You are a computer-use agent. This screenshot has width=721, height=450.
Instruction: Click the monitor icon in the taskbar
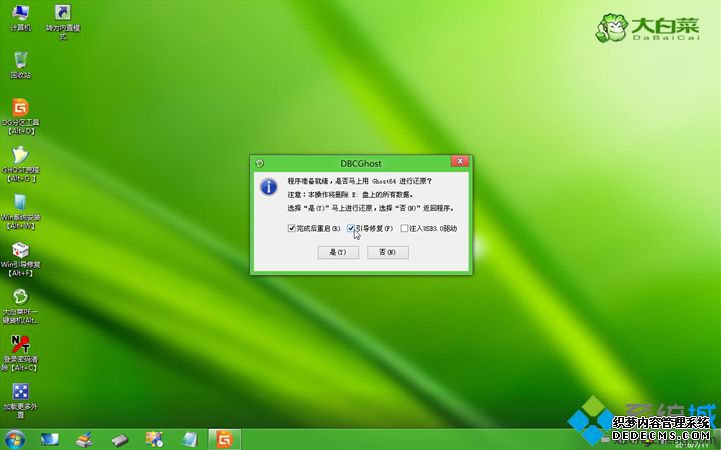pos(50,439)
